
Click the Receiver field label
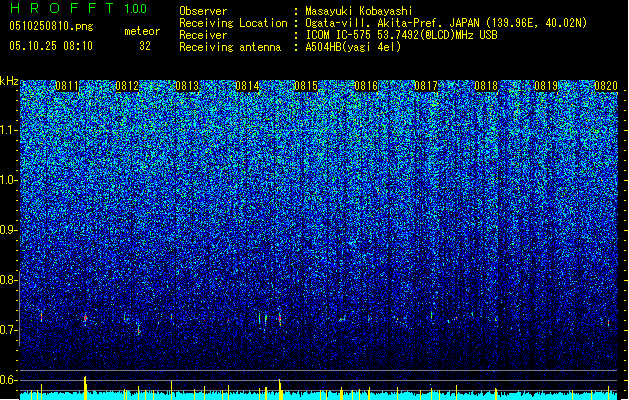[203, 35]
